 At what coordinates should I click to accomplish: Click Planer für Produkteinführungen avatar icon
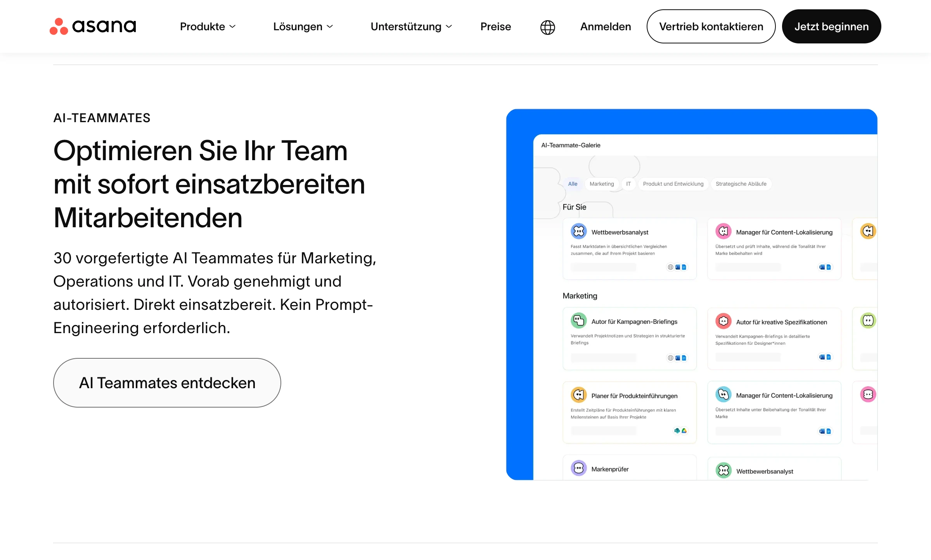578,395
